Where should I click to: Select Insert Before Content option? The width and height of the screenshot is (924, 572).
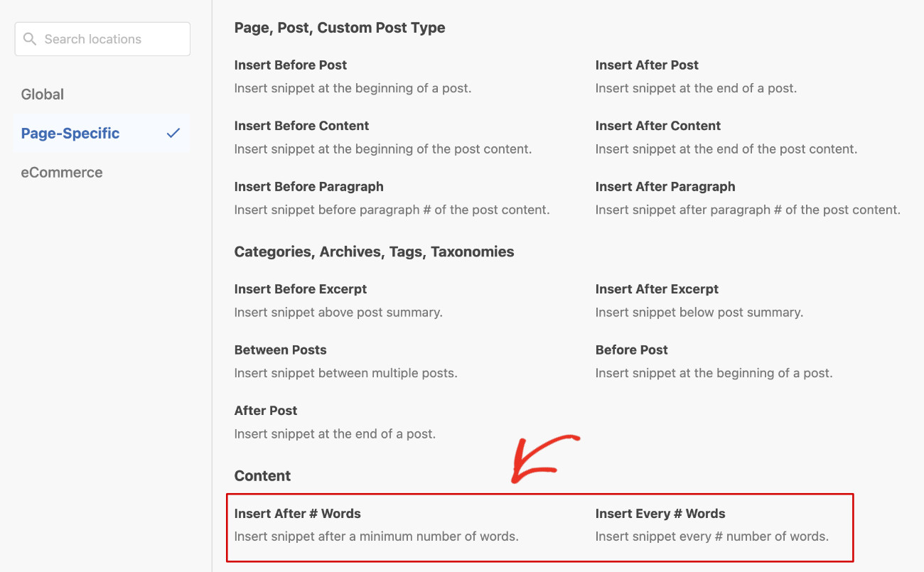[x=301, y=126]
